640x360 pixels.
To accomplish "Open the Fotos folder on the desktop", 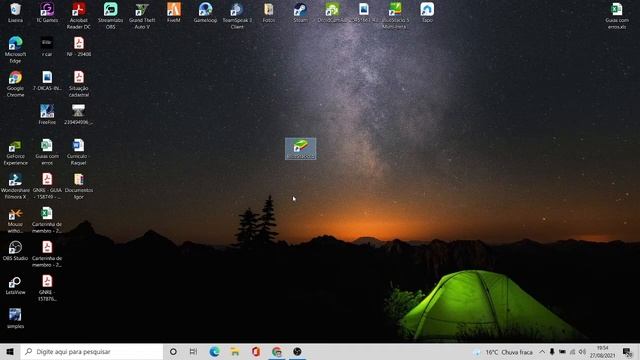I will (x=269, y=12).
